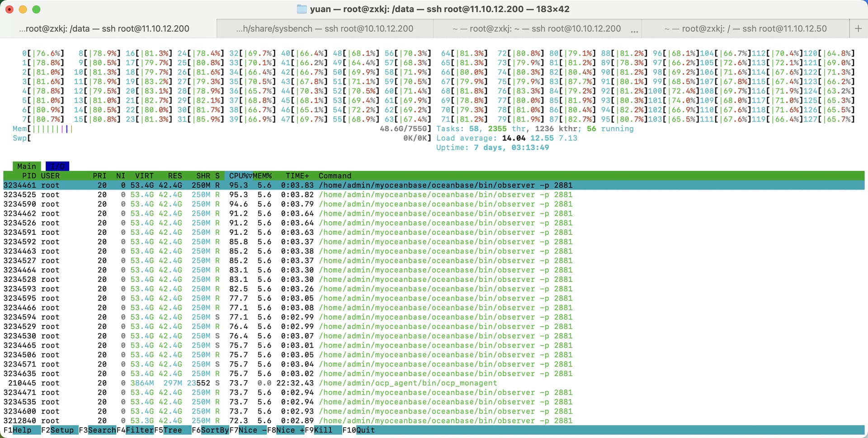Select the ocp_monagent process row
The height and width of the screenshot is (438, 868).
pos(407,383)
